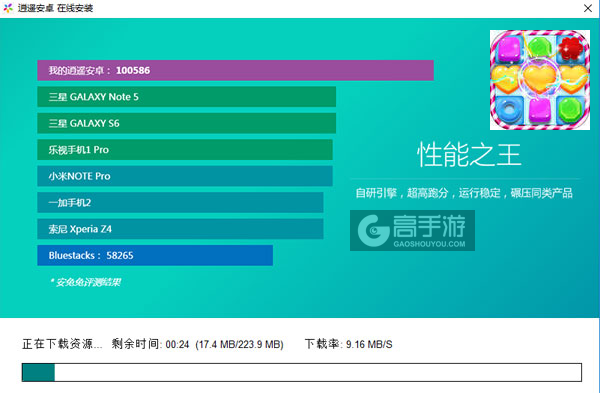Click the 自研引擎，超高跑分 description line
The height and width of the screenshot is (393, 600).
(464, 193)
